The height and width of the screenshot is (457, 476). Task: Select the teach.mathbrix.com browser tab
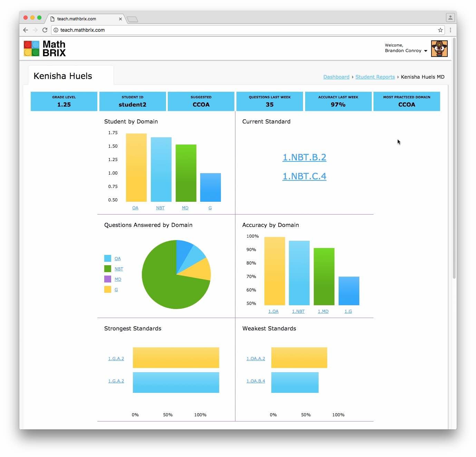point(83,19)
